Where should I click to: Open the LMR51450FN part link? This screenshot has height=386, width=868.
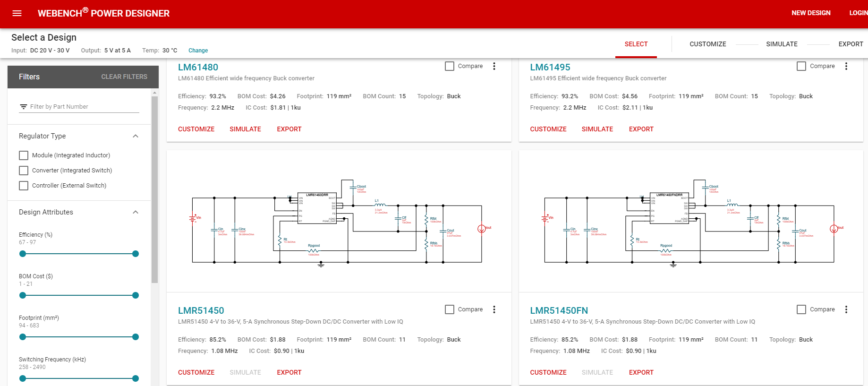pyautogui.click(x=559, y=310)
